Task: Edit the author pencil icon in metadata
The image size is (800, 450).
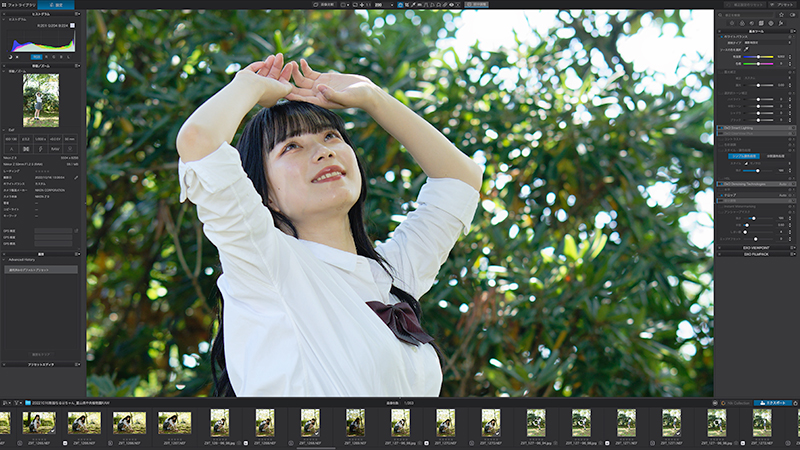Action: (x=76, y=178)
